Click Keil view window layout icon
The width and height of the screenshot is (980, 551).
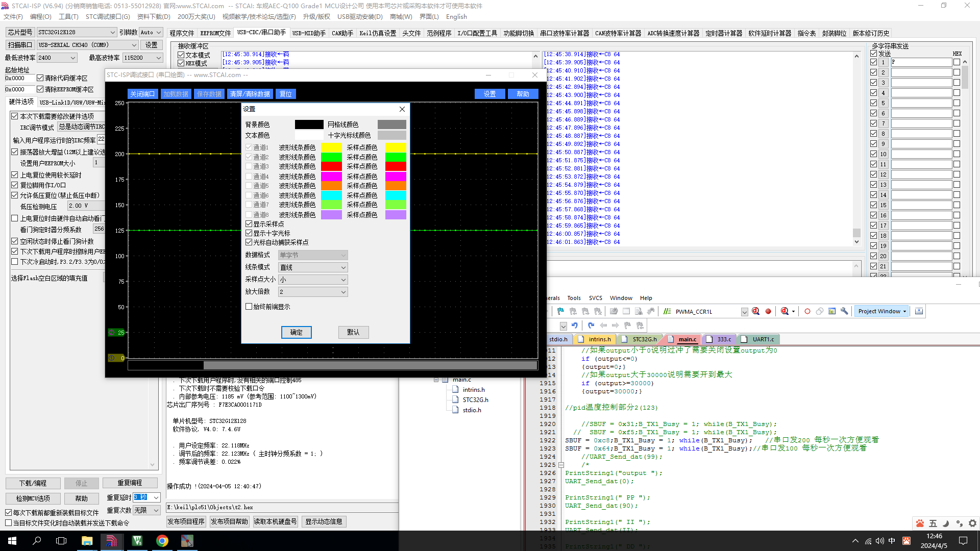[832, 311]
